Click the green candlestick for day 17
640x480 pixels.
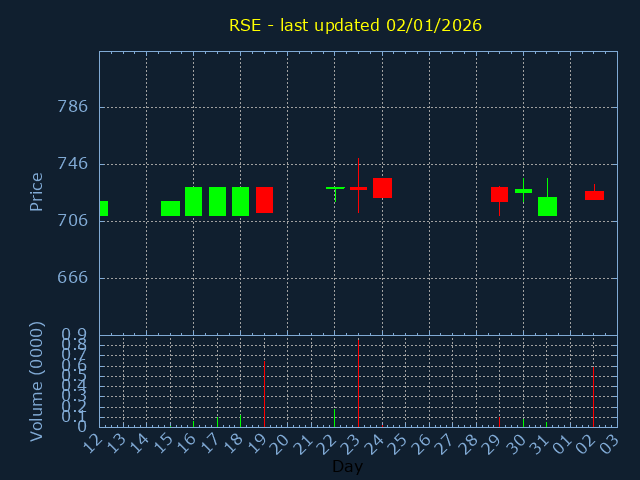point(217,201)
